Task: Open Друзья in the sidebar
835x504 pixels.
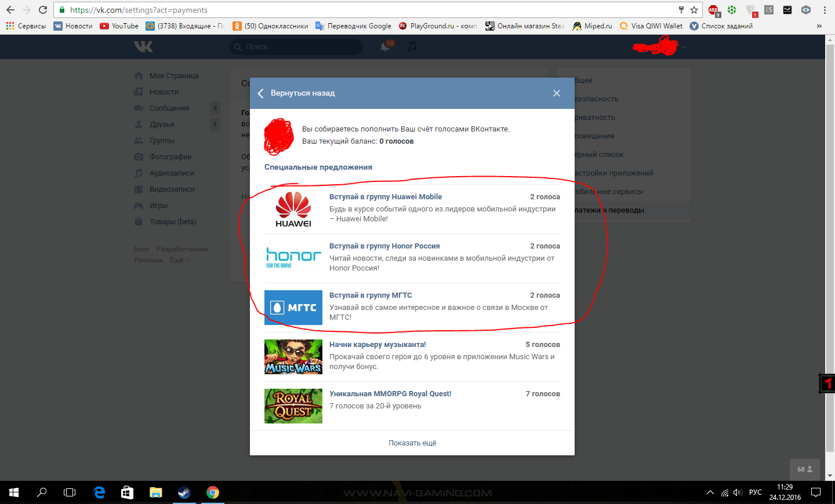Action: (x=162, y=125)
